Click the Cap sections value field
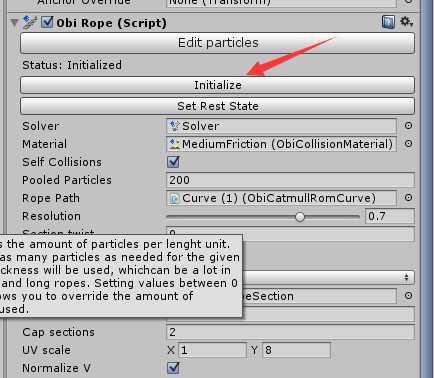Screen dimensions: 434x378 pyautogui.click(x=290, y=332)
